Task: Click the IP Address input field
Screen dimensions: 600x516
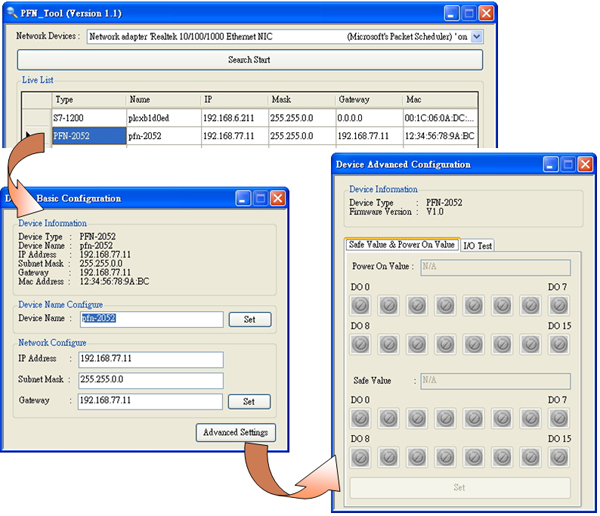Action: [x=152, y=360]
